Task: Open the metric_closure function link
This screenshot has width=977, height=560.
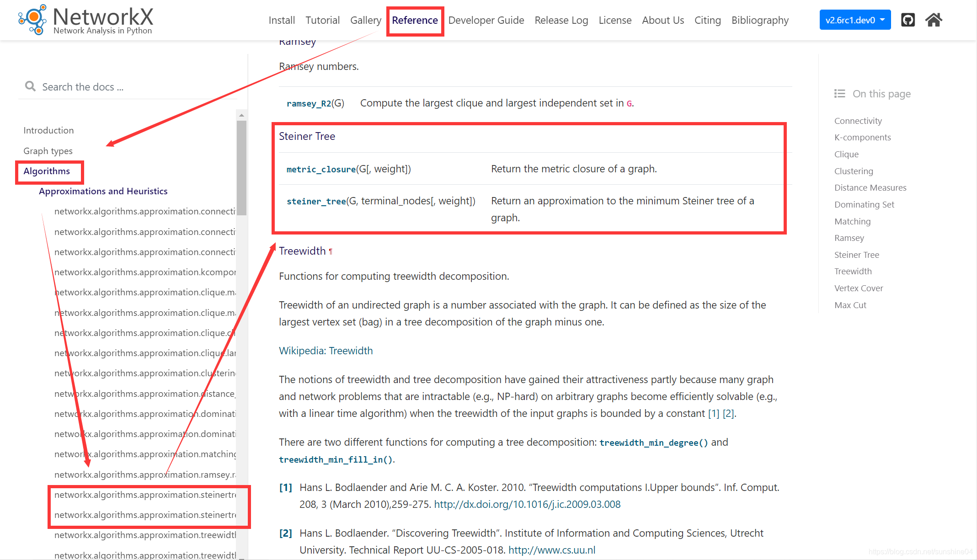Action: [320, 169]
